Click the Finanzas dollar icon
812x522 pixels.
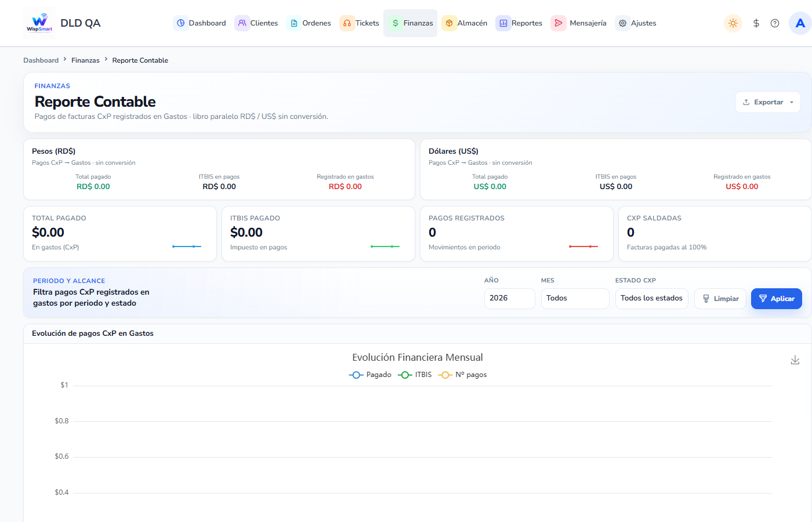396,23
